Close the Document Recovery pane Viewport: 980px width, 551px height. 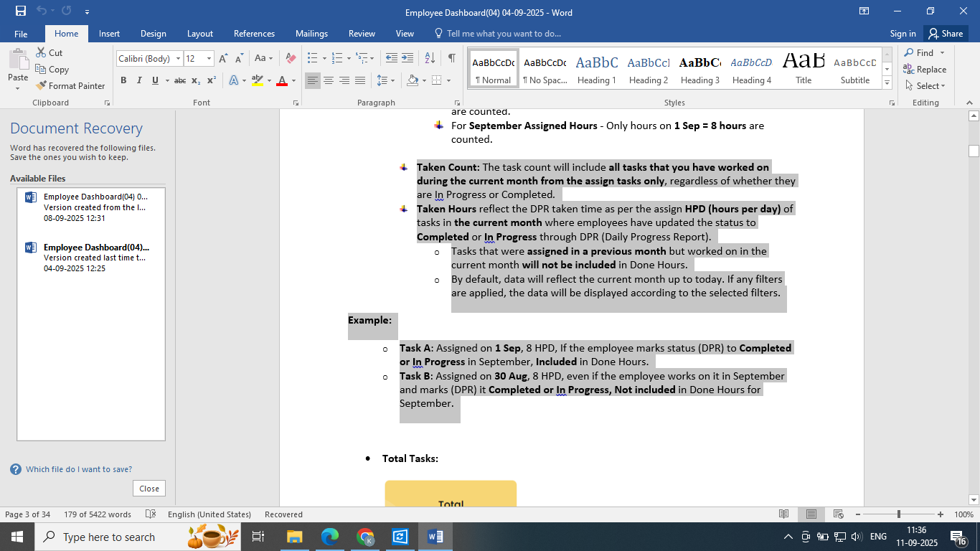[x=149, y=489]
